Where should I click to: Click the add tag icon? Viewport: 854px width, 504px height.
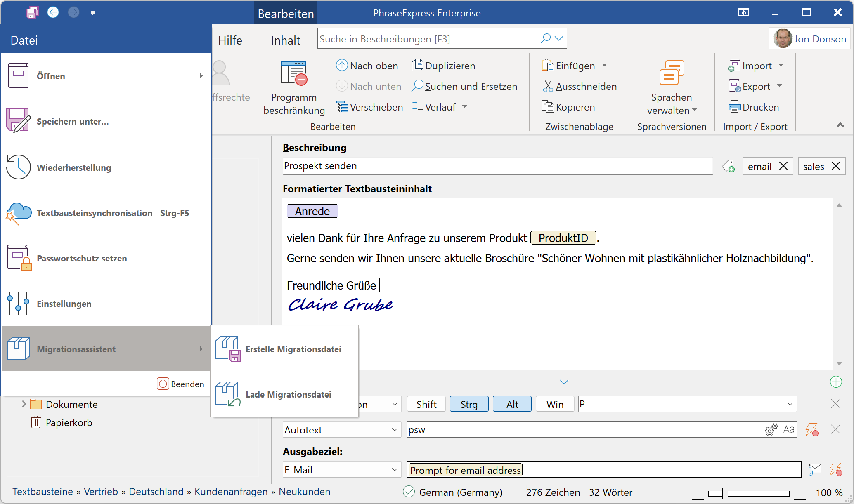click(x=728, y=166)
